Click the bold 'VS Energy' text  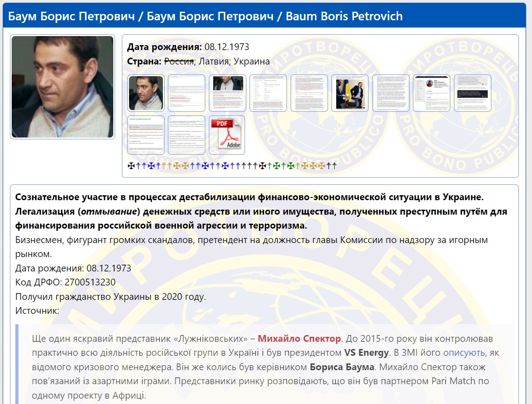pos(366,353)
